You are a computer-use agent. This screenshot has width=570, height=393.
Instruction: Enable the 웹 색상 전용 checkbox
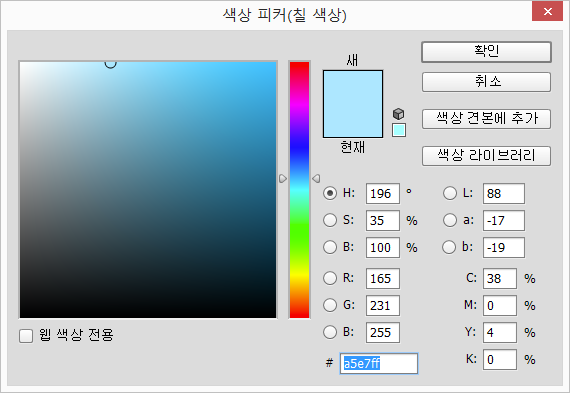point(26,336)
